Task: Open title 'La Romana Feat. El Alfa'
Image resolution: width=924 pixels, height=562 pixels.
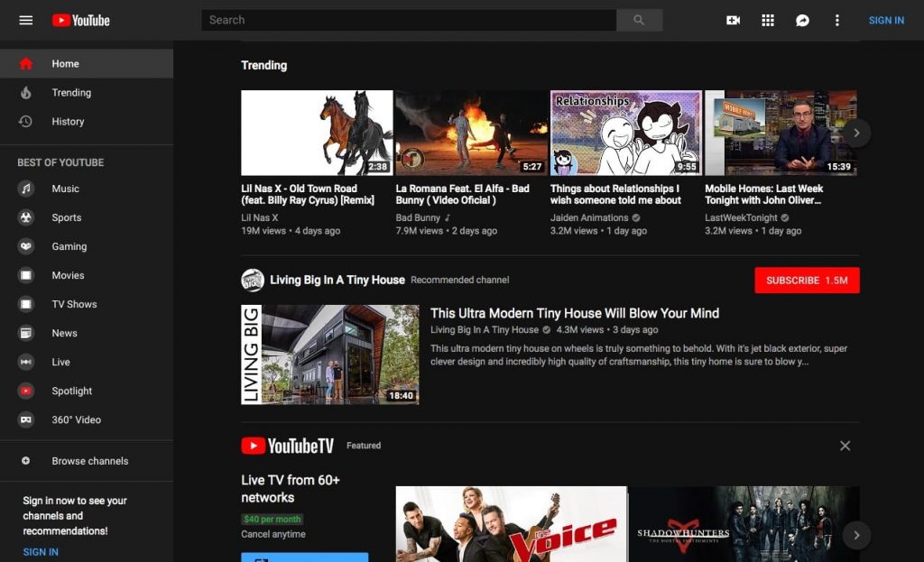Action: coord(463,195)
